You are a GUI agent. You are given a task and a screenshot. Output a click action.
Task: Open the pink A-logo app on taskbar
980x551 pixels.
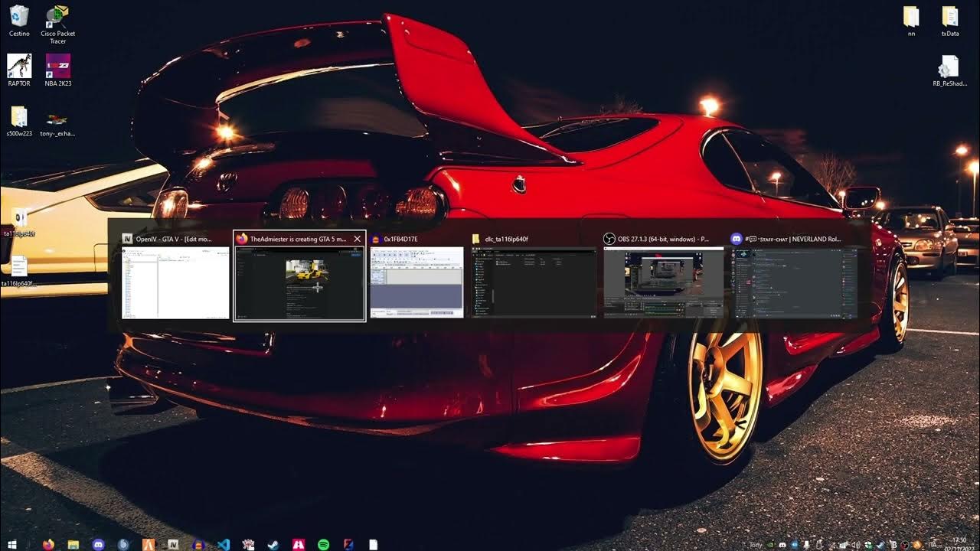pos(299,544)
